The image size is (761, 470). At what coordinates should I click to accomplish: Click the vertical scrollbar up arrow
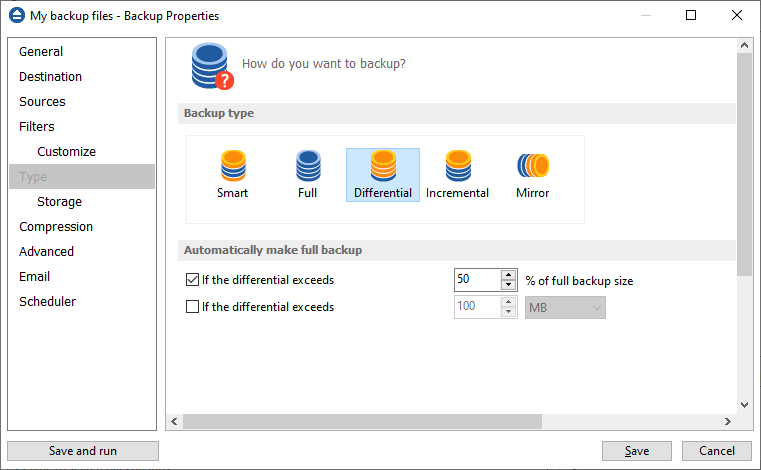click(744, 46)
